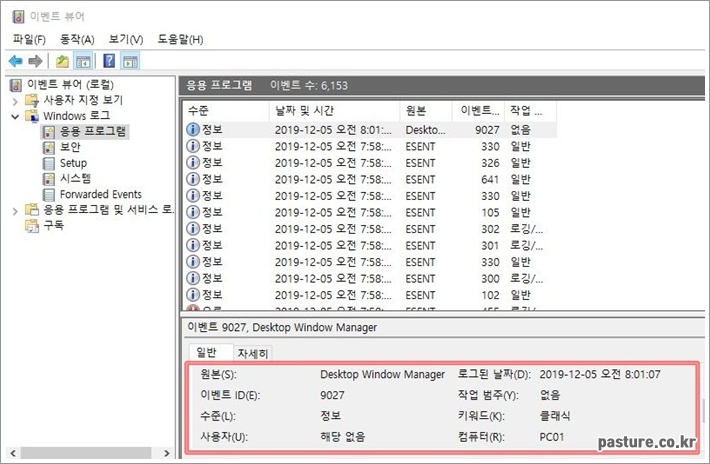Expand 응용 프로그램 및 서비스 로그 node
The width and height of the screenshot is (710, 464).
coord(14,210)
